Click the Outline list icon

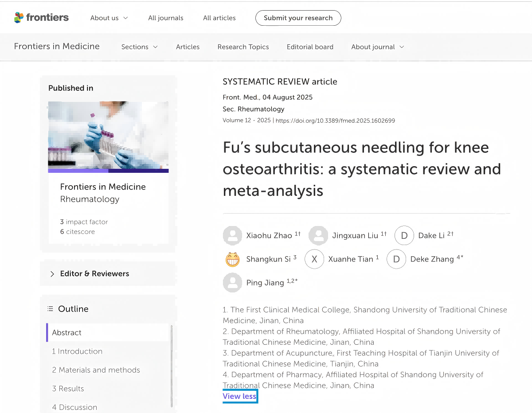[50, 309]
